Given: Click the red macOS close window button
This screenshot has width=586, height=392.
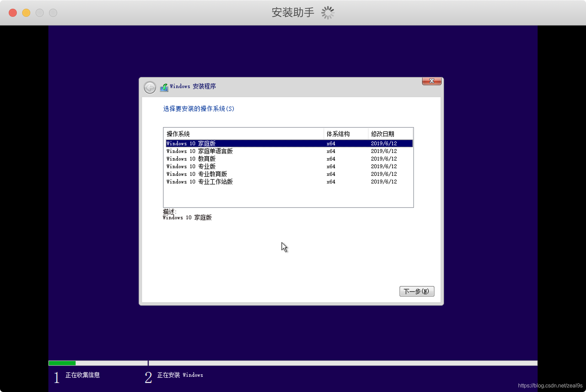Looking at the screenshot, I should [13, 13].
